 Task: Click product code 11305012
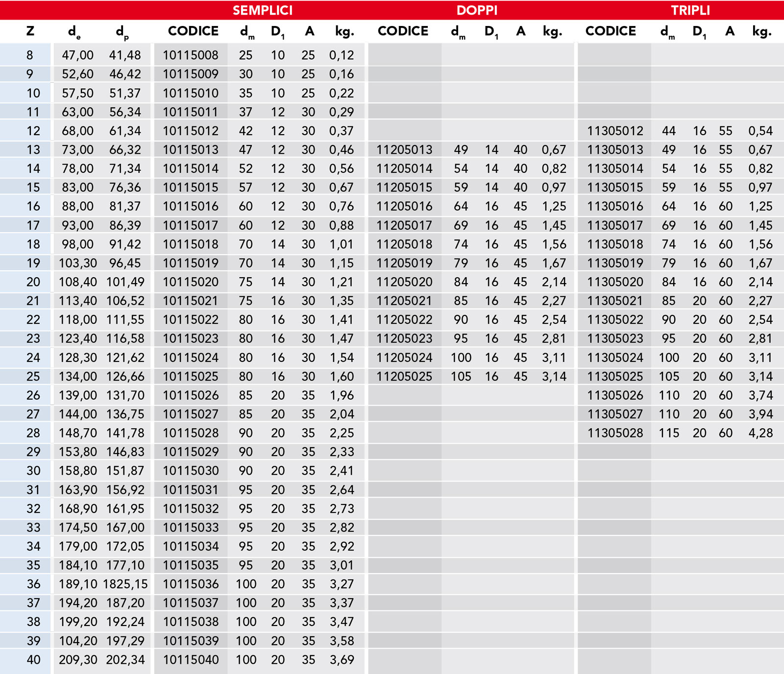pos(615,131)
